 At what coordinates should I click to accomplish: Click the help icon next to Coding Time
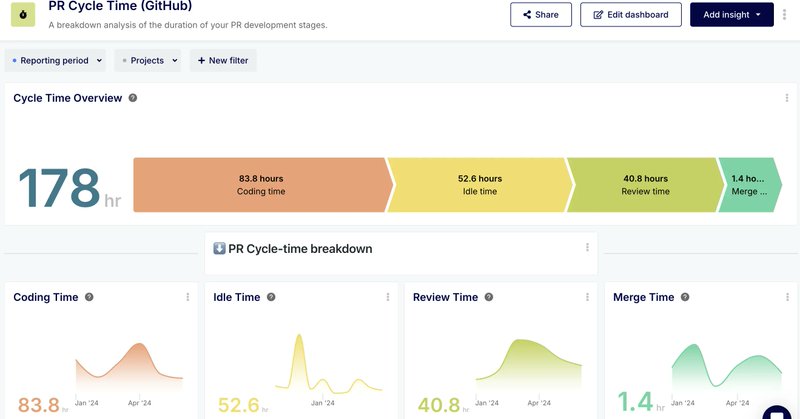tap(89, 297)
